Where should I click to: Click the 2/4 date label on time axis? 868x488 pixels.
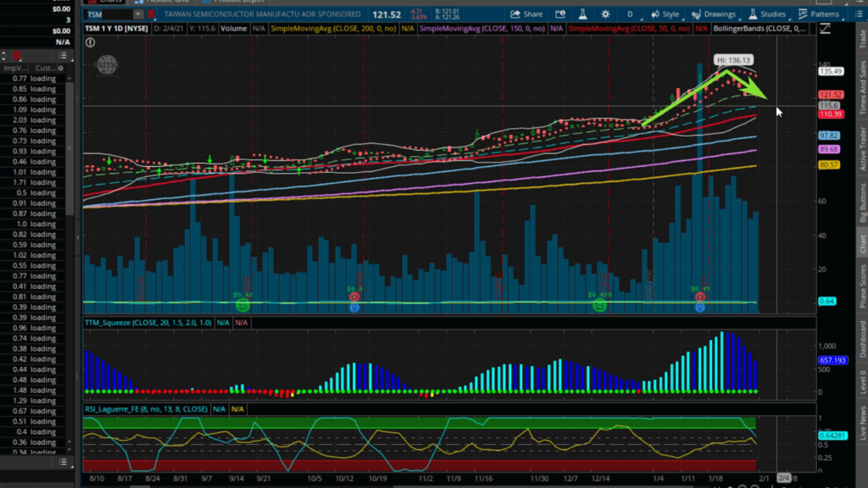coord(784,478)
